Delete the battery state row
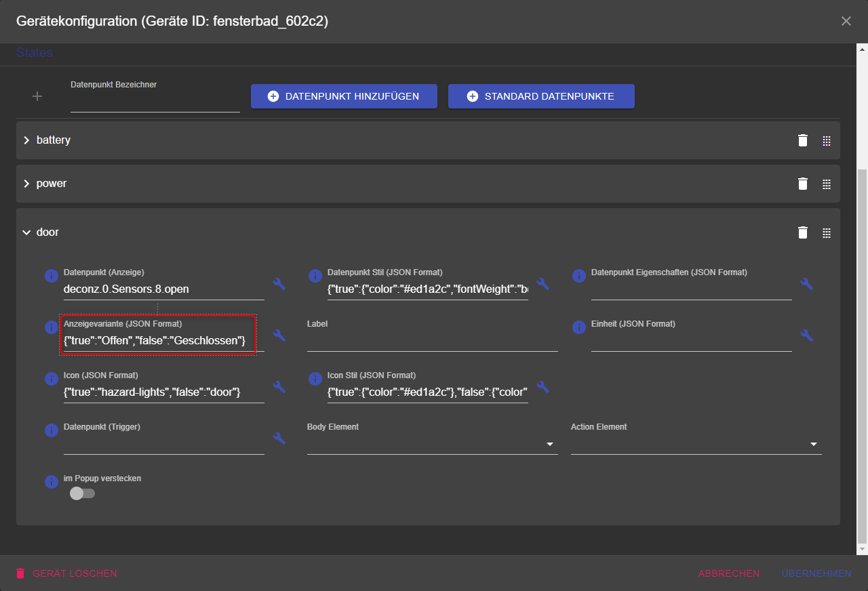 click(x=803, y=140)
